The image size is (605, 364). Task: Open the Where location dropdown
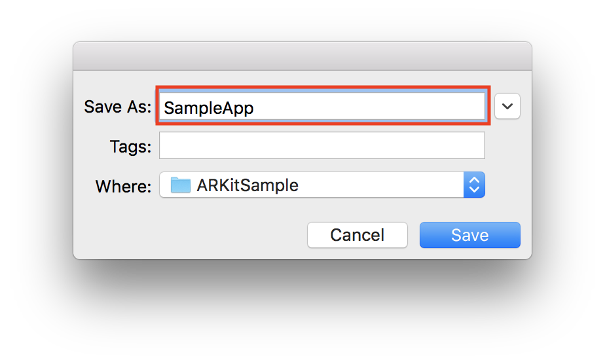coord(321,185)
